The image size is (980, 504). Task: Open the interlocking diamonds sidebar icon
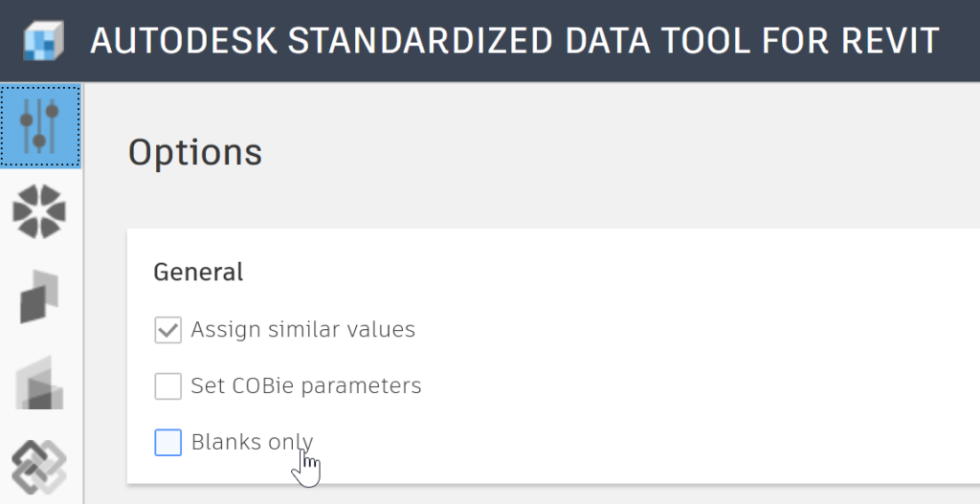click(x=39, y=468)
